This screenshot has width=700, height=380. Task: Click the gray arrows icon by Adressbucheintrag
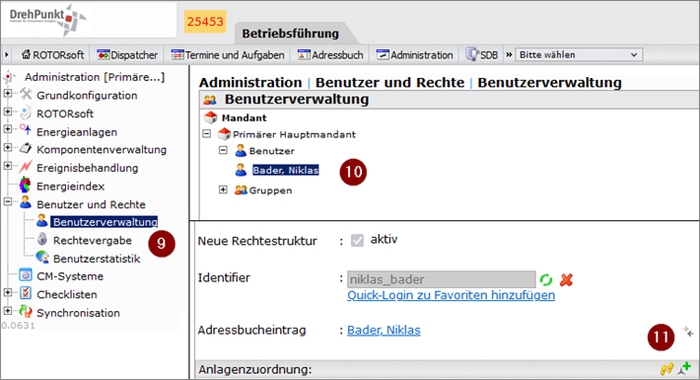pyautogui.click(x=688, y=332)
